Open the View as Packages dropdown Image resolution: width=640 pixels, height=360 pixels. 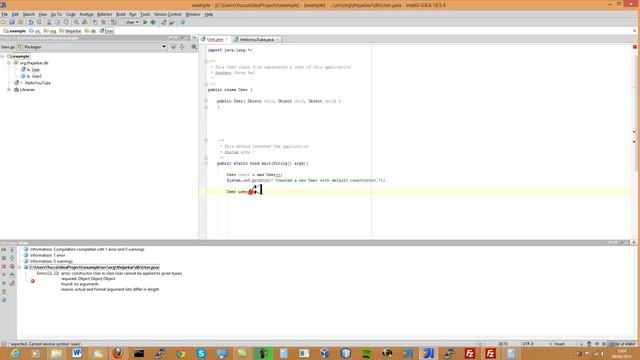point(92,47)
